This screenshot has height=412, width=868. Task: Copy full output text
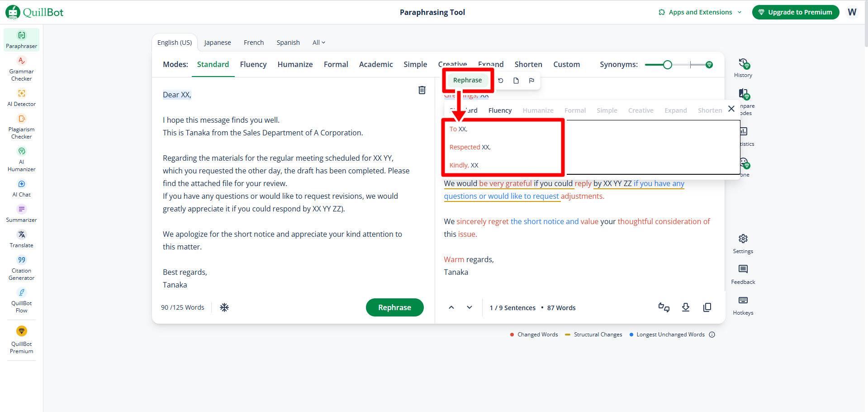point(707,307)
